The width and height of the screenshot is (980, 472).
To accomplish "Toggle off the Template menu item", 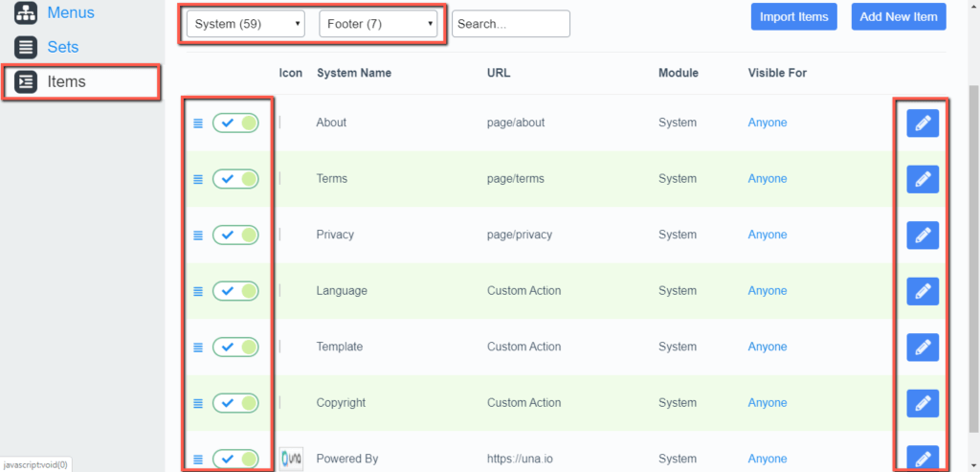I will [235, 347].
